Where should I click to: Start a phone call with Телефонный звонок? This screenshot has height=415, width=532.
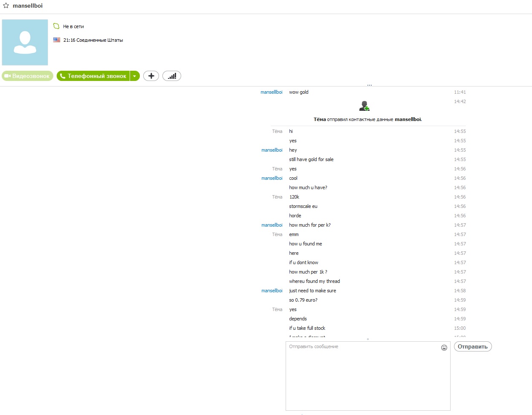(x=93, y=76)
